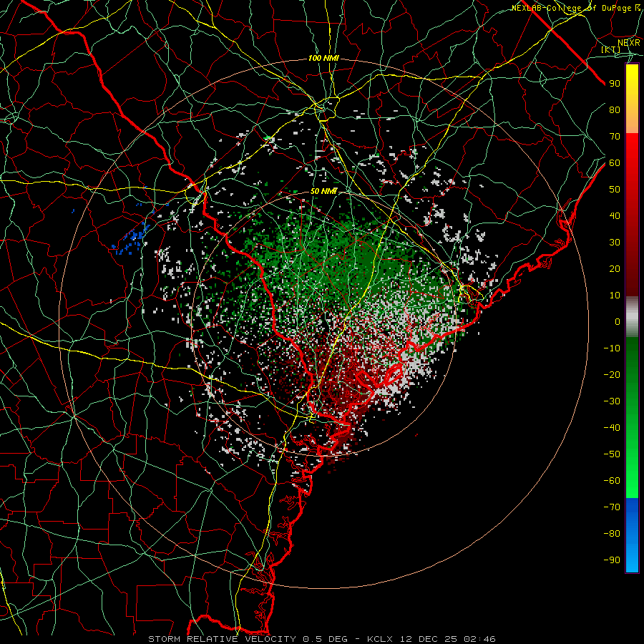Click the -70 value on the velocity scale
The height and width of the screenshot is (644, 644).
tap(612, 507)
